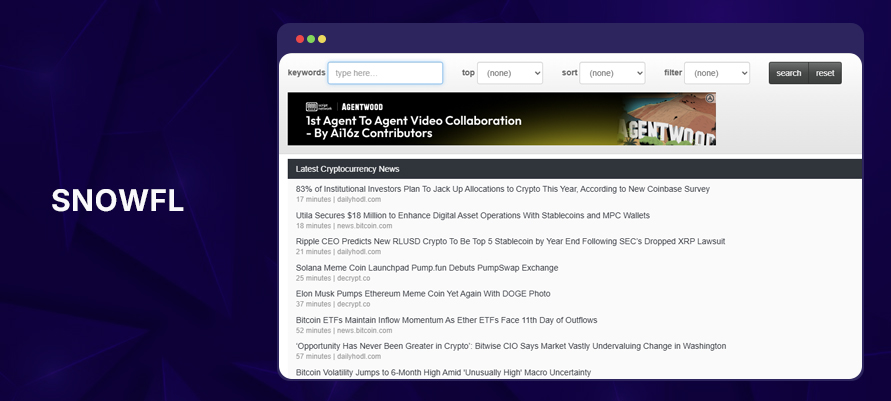Click '25 minutes | decrypt.co' source line

[333, 278]
